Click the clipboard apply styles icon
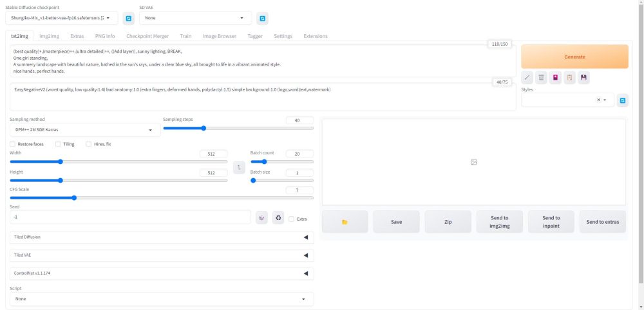This screenshot has width=644, height=310. pos(569,78)
